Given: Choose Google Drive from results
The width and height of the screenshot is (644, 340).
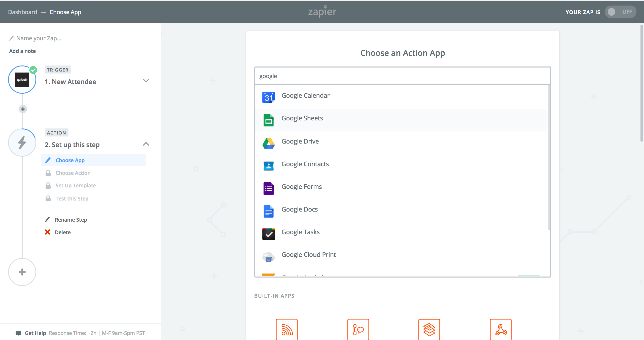Looking at the screenshot, I should 402,143.
